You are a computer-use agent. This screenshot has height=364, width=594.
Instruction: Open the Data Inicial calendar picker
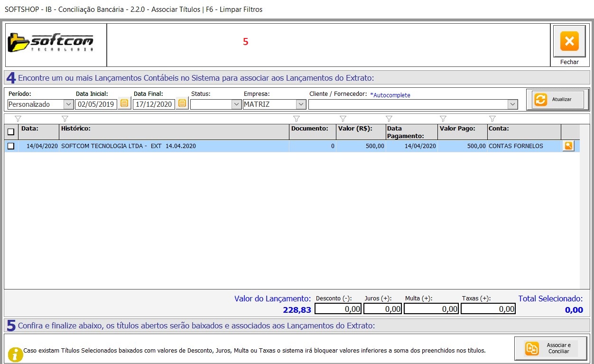click(x=124, y=103)
